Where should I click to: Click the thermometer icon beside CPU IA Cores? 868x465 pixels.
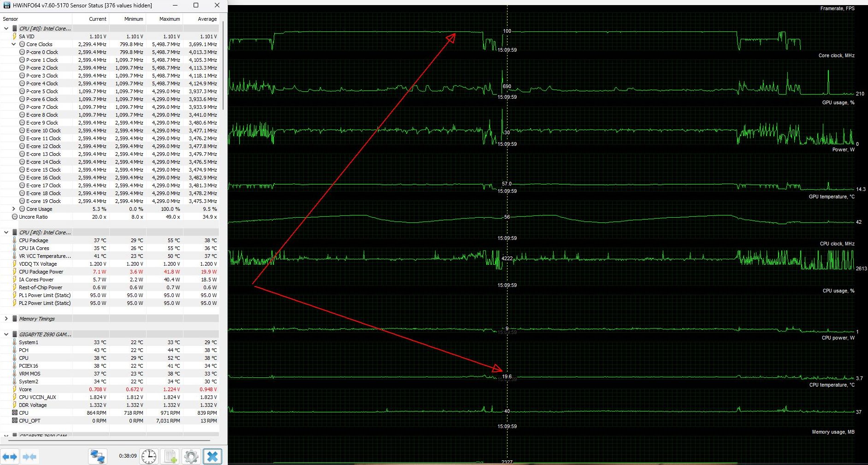(x=15, y=248)
